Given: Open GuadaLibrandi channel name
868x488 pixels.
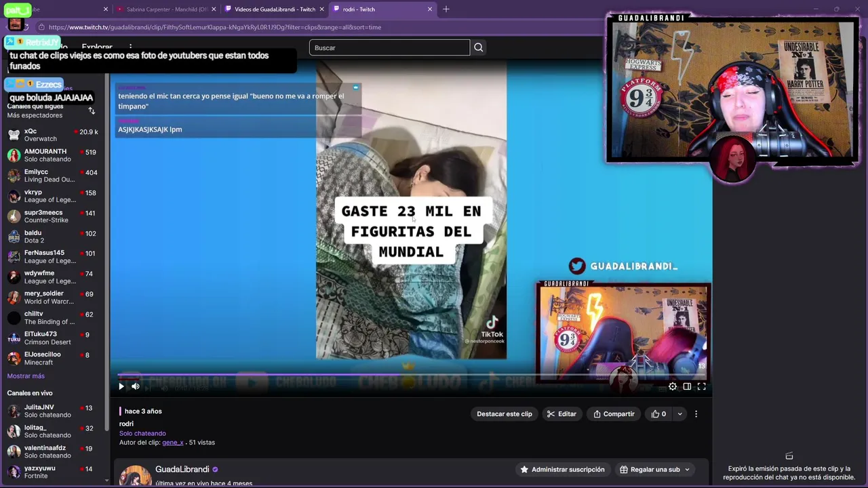Looking at the screenshot, I should [x=182, y=469].
